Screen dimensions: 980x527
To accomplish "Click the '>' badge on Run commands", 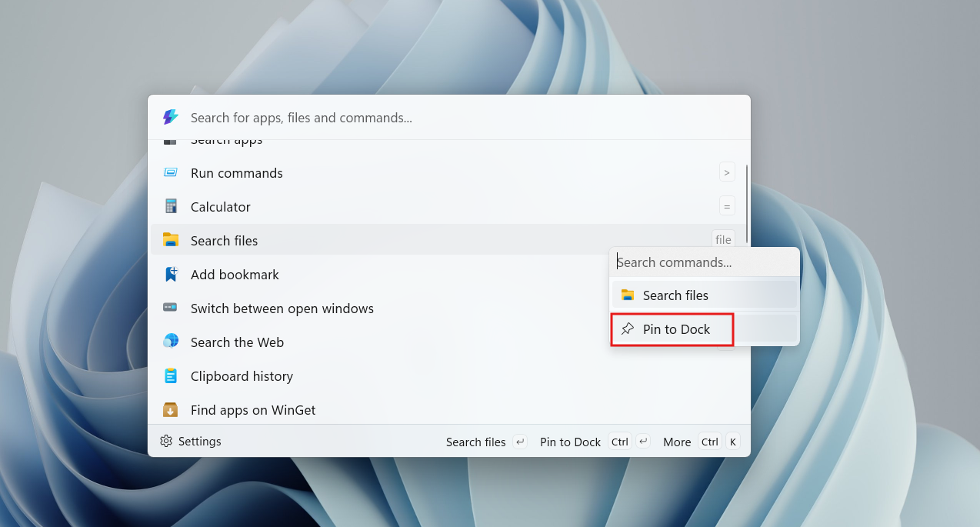I will [x=727, y=172].
